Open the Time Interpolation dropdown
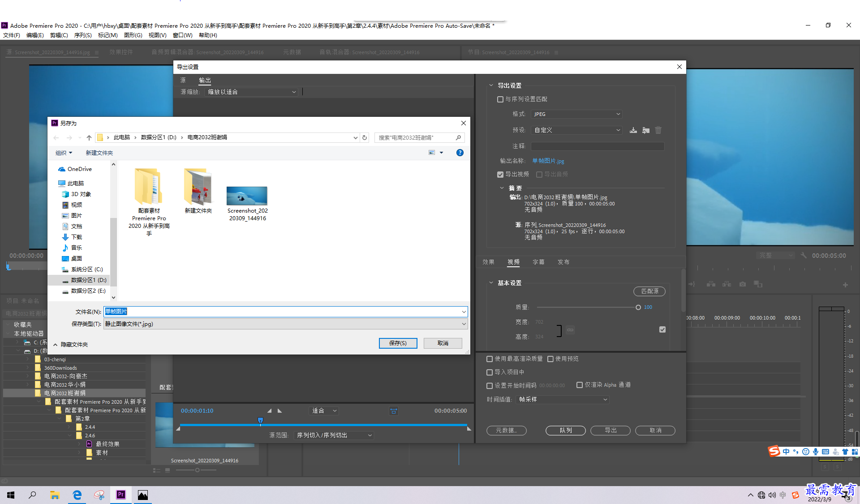This screenshot has width=860, height=504. [563, 399]
